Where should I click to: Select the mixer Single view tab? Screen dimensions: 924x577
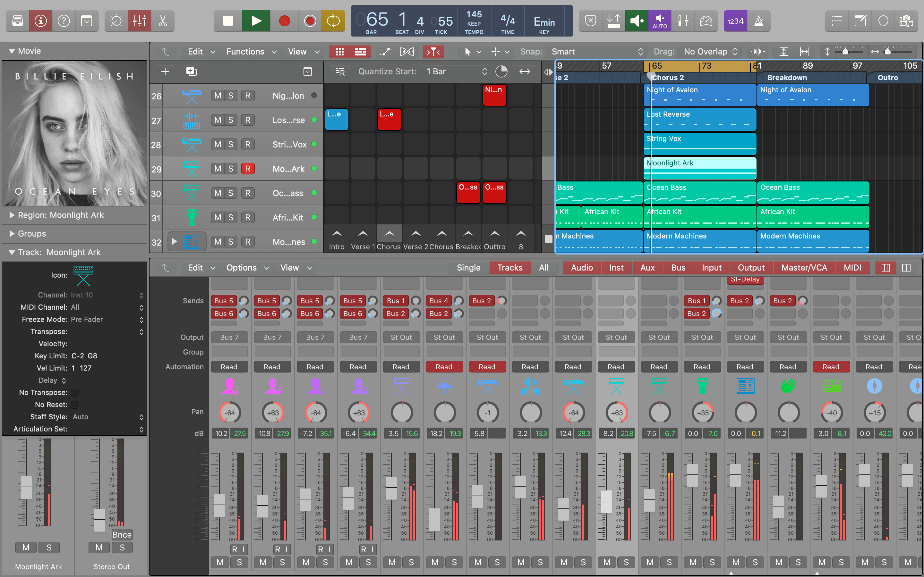468,268
